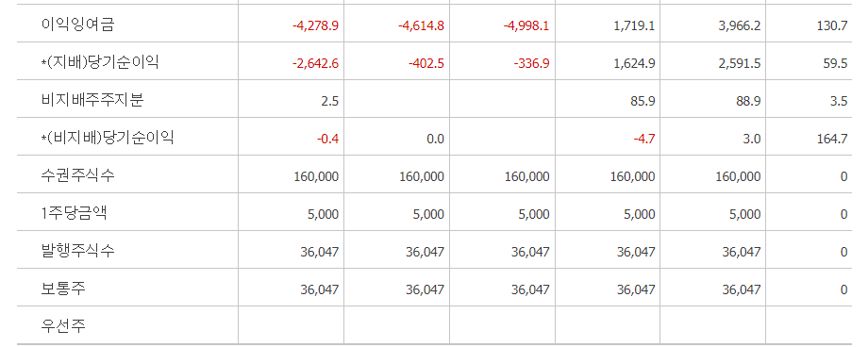This screenshot has width=868, height=347.
Task: Click the 우선주 row label
Action: (x=63, y=326)
